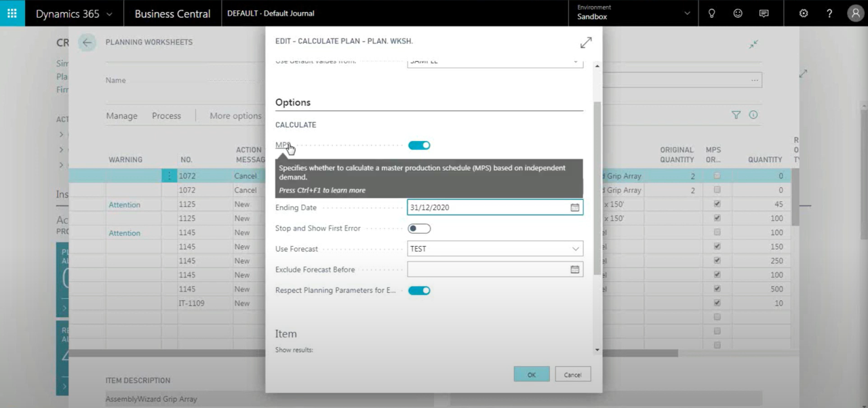Screen dimensions: 868x408
Task: Toggle Stop and Show First Error
Action: (419, 228)
